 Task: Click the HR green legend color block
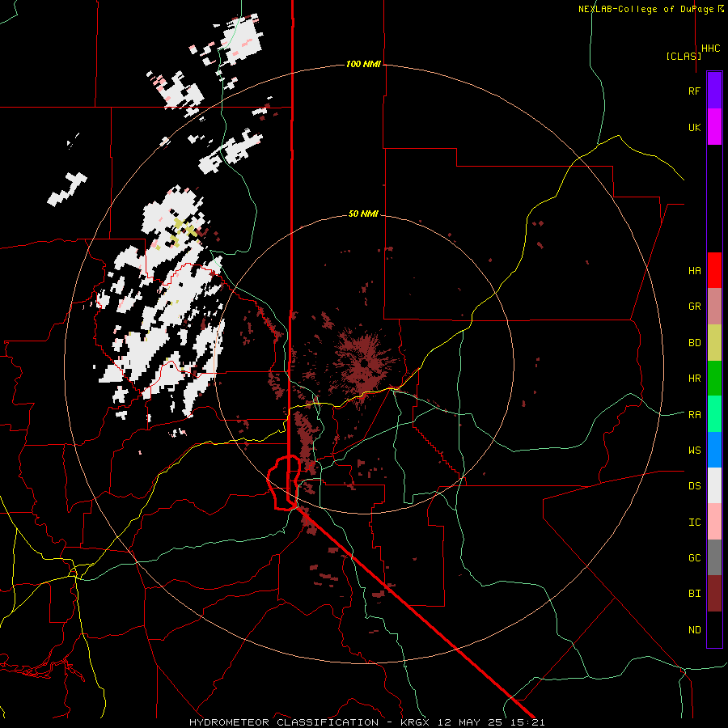pos(714,378)
